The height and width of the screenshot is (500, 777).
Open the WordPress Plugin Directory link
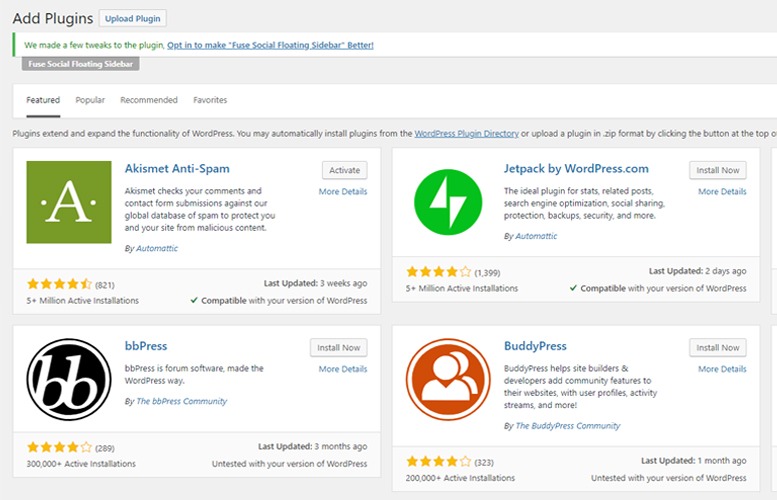pyautogui.click(x=466, y=133)
